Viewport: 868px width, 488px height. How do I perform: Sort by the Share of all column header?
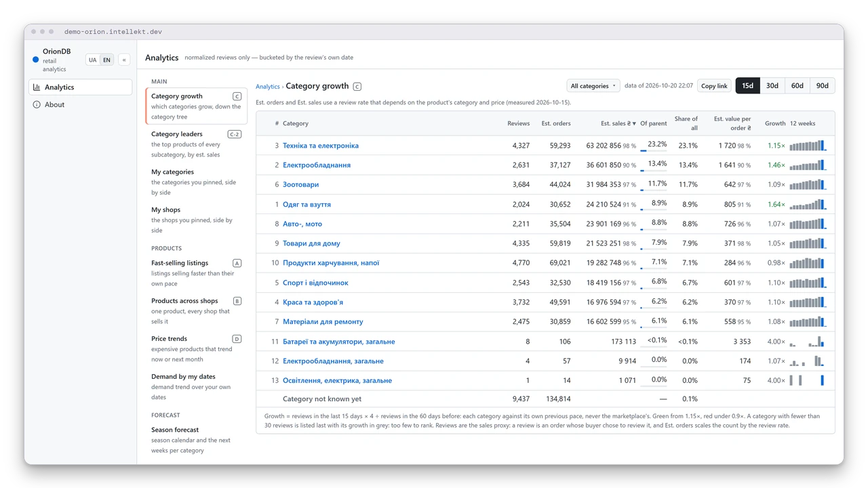[686, 123]
